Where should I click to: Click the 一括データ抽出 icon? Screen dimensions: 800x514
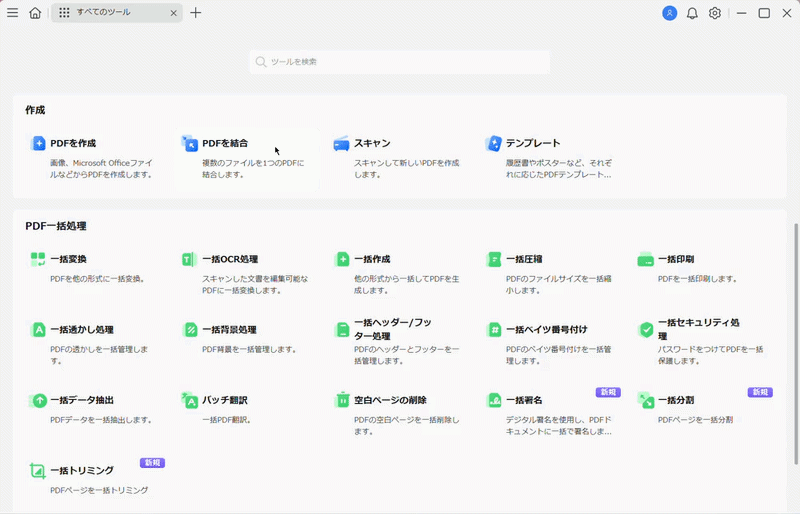(38, 400)
